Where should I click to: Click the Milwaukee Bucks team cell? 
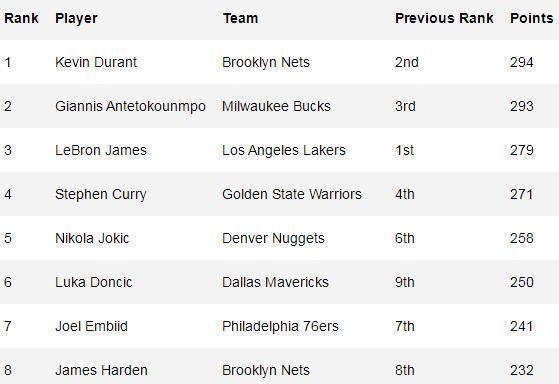click(276, 106)
